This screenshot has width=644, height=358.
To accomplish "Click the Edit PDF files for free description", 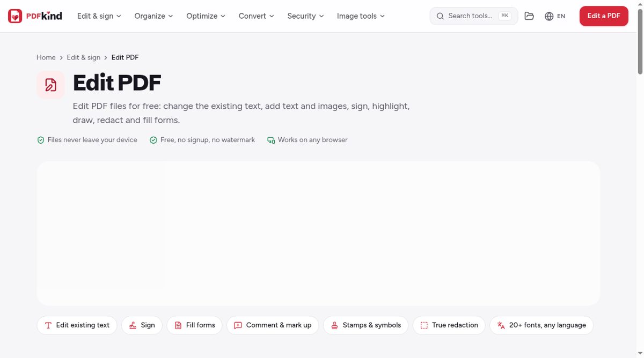I will coord(241,113).
